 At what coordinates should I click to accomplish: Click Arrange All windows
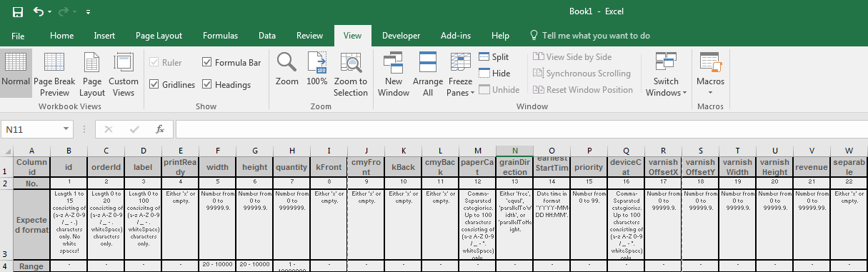point(428,74)
